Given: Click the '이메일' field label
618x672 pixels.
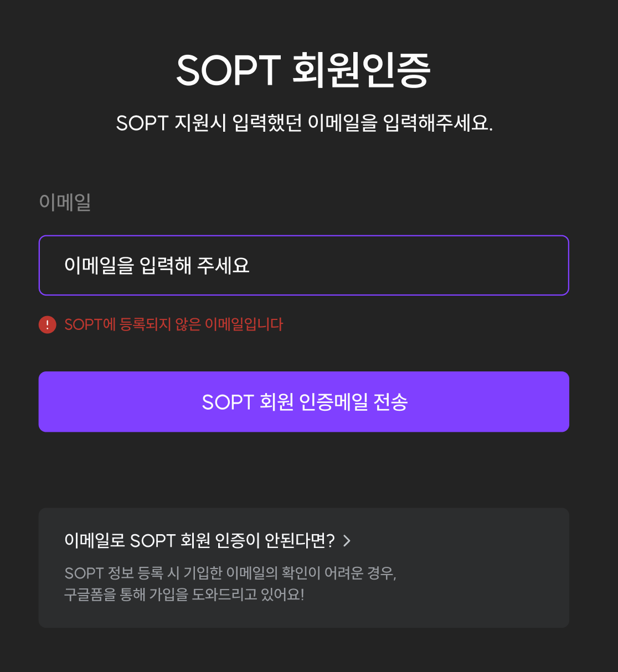Looking at the screenshot, I should [65, 203].
